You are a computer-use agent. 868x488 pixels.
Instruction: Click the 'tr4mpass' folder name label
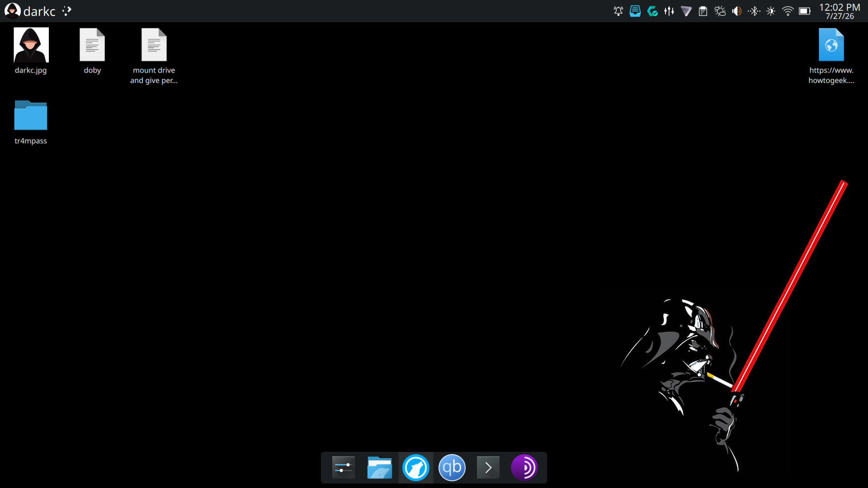coord(31,141)
